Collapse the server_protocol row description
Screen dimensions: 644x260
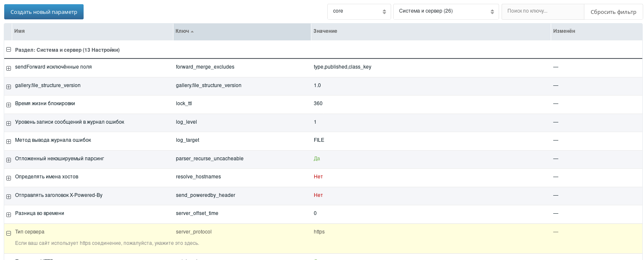(x=8, y=233)
